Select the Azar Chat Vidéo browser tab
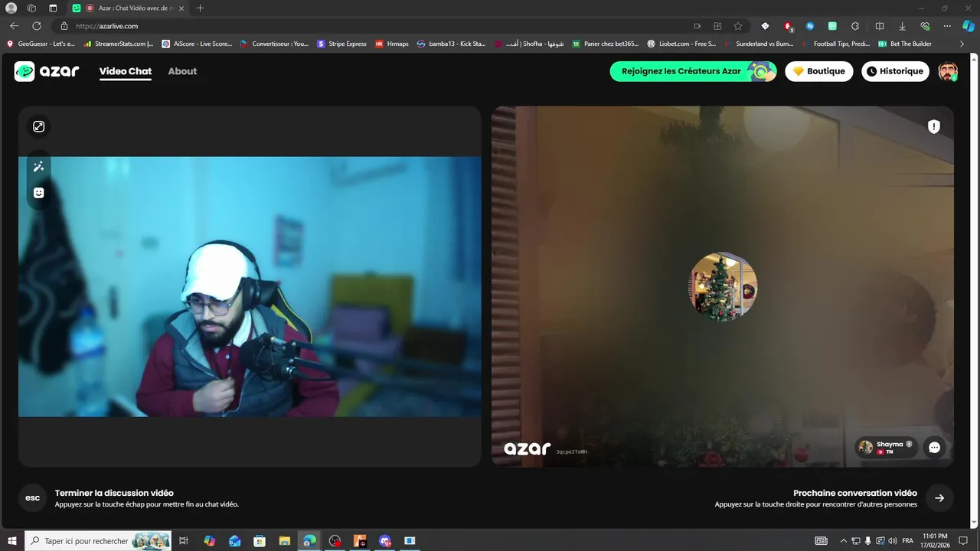980x551 pixels. point(129,8)
